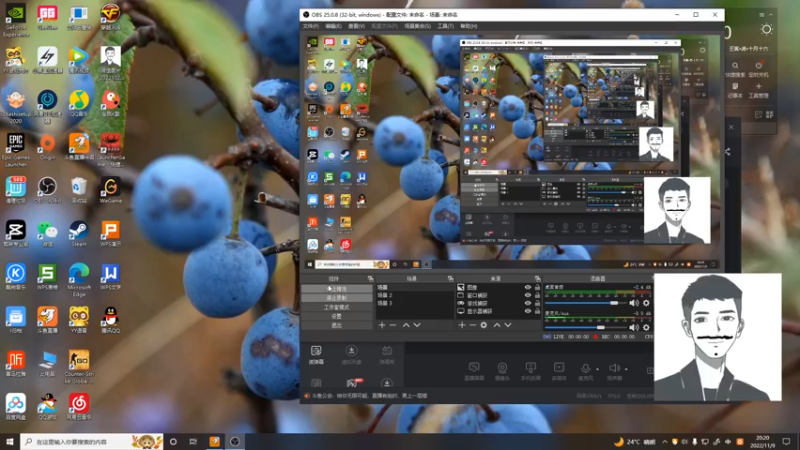Open the 查看(V) menu in OBS
Viewport: 800px width, 450px height.
pyautogui.click(x=356, y=26)
